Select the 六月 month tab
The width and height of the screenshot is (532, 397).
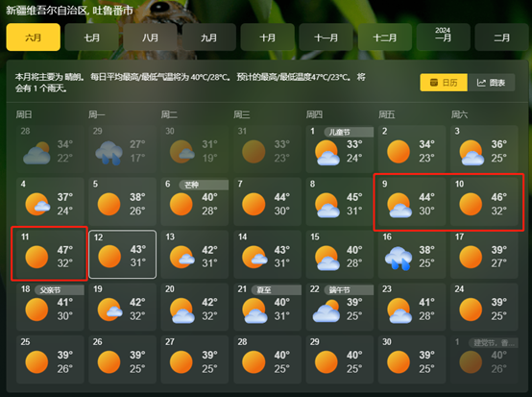coord(34,37)
